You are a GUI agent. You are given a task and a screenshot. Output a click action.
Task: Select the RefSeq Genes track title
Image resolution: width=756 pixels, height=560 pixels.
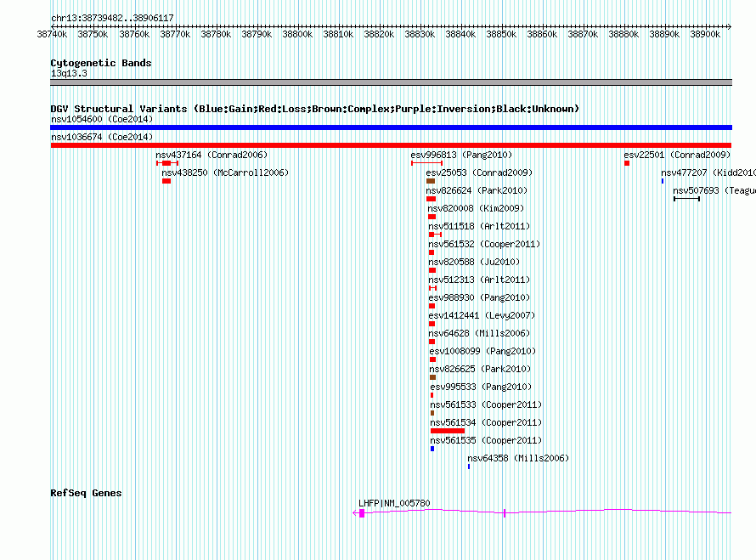click(x=86, y=493)
